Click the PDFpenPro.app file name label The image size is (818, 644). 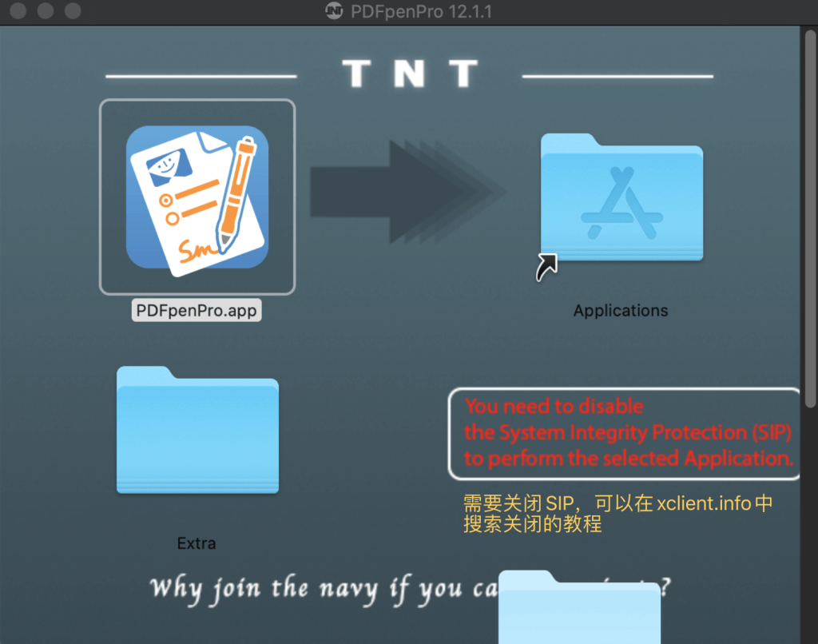click(x=197, y=310)
